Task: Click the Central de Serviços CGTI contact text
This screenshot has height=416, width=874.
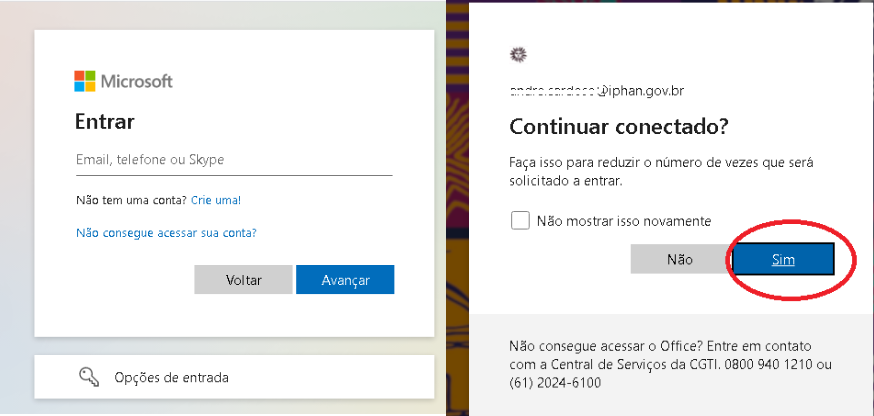Action: coord(670,364)
